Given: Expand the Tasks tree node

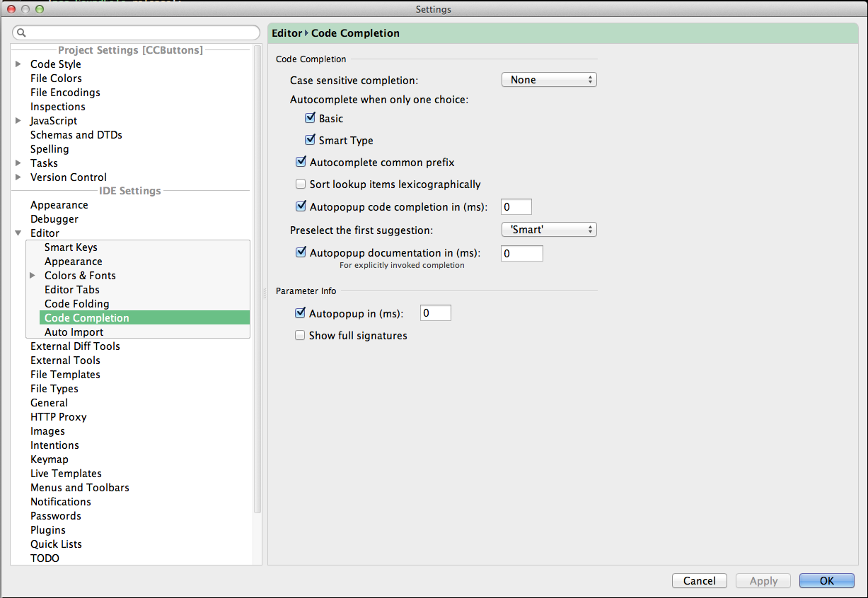Looking at the screenshot, I should coord(18,163).
